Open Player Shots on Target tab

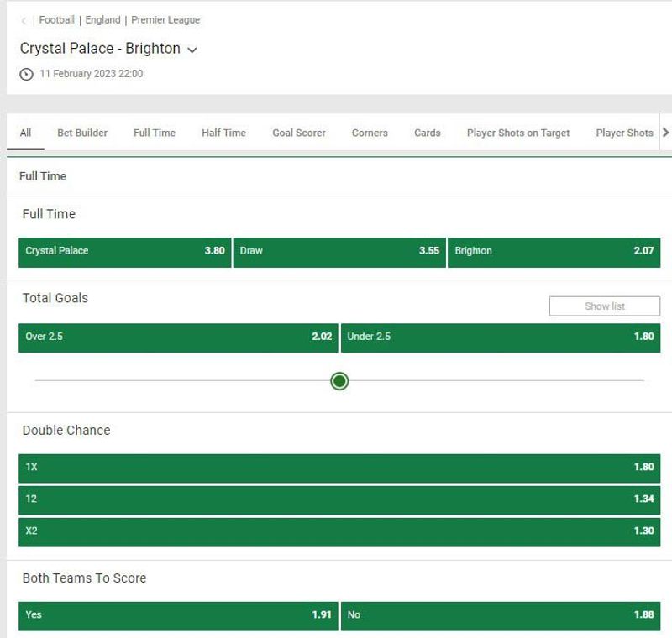point(518,133)
